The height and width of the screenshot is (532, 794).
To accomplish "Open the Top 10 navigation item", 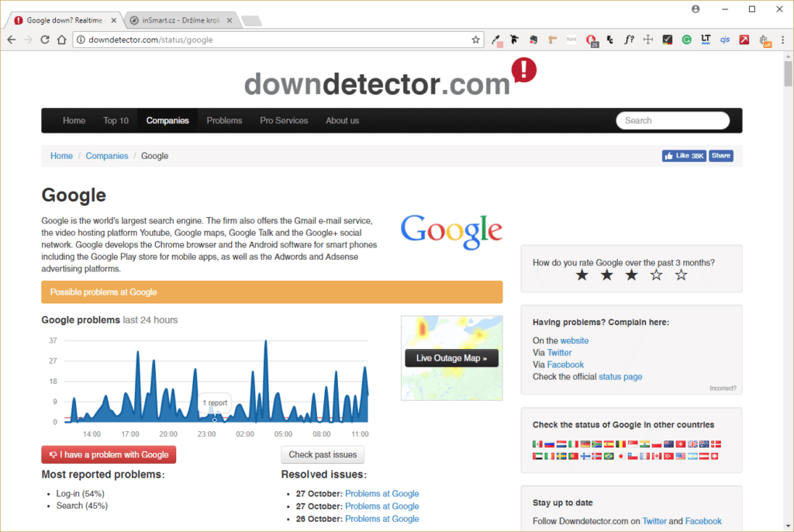I will click(x=116, y=120).
